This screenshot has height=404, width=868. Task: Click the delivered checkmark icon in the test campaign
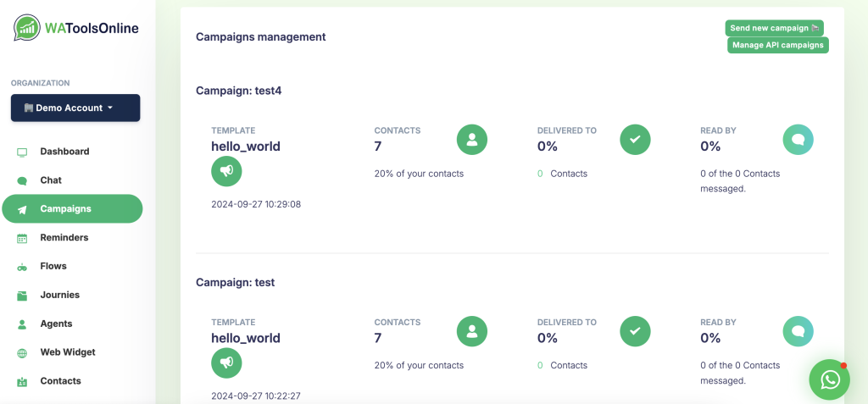635,331
